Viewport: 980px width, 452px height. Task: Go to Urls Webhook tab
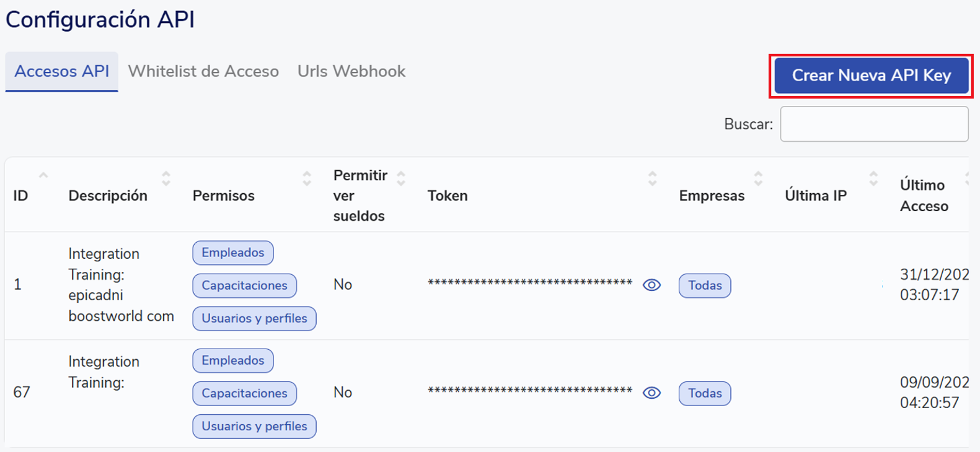click(x=351, y=72)
